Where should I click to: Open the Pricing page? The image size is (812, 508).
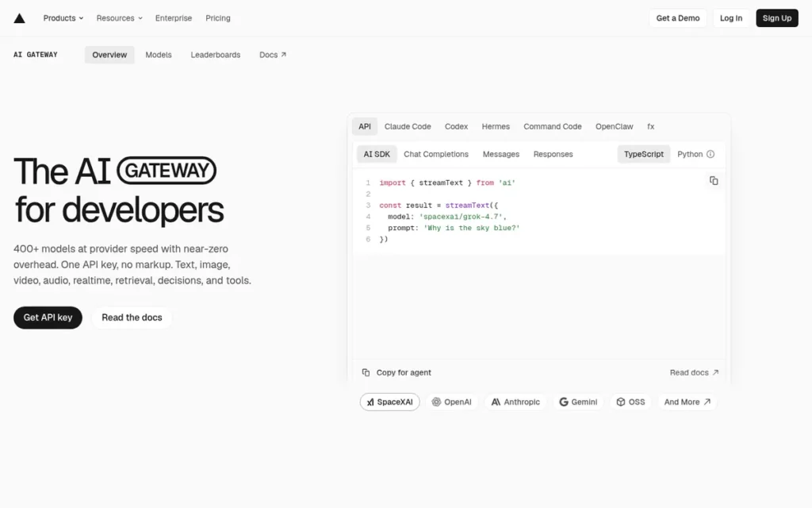[218, 18]
